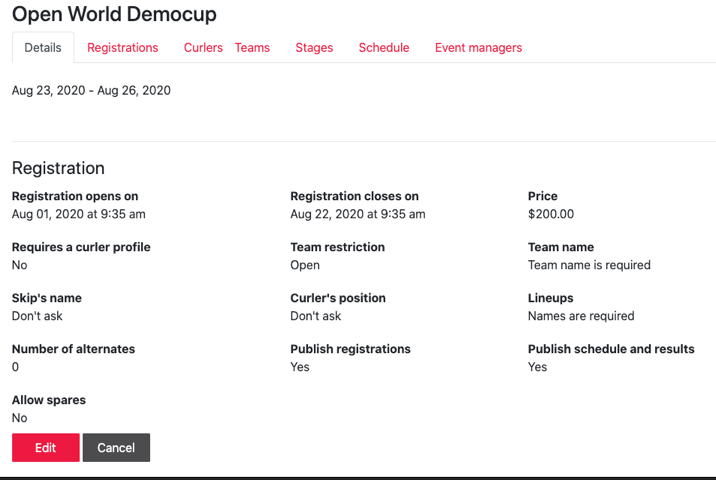
Task: Open the Curlers tab
Action: pos(203,47)
